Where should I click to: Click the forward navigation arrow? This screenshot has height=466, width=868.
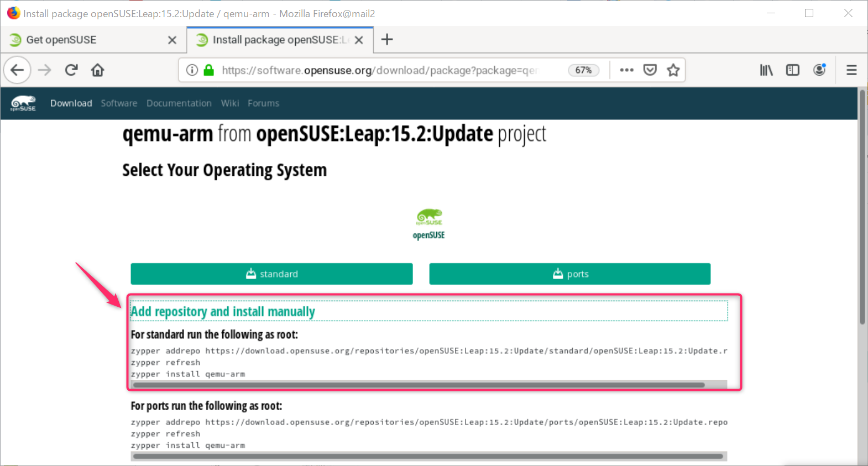(x=45, y=70)
